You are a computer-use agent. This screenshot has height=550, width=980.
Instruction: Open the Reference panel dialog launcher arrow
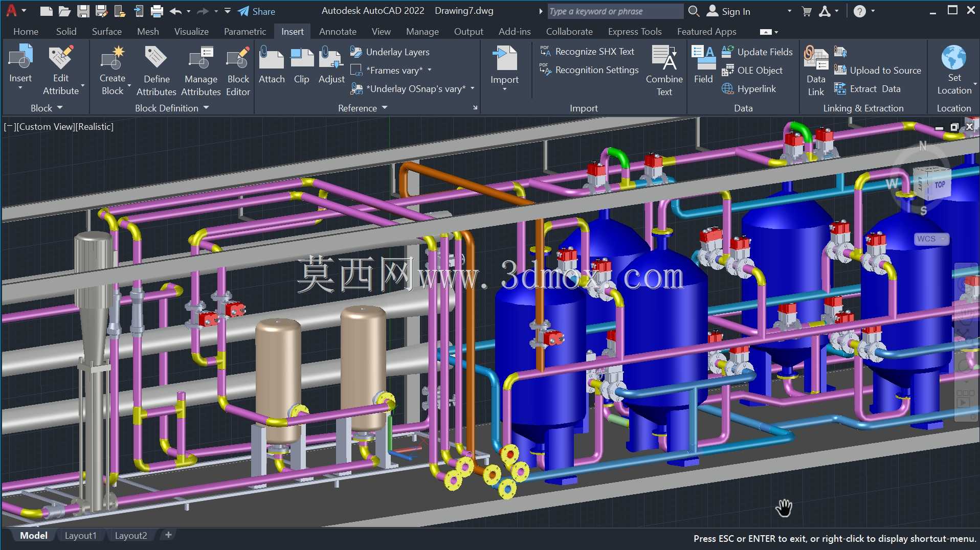tap(475, 108)
